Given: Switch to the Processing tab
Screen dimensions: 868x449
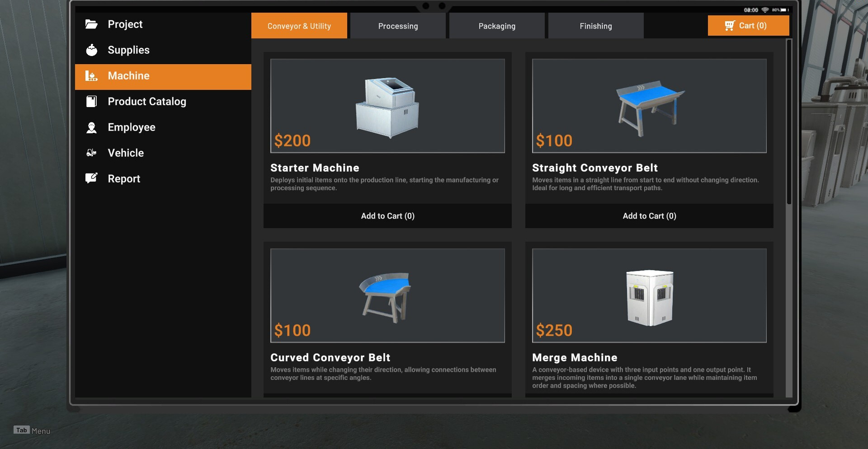Looking at the screenshot, I should click(x=398, y=26).
